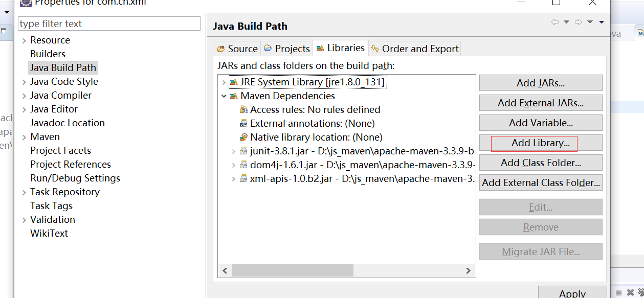Viewport: 644px width, 298px height.
Task: Expand the Java Compiler node
Action: pyautogui.click(x=24, y=96)
